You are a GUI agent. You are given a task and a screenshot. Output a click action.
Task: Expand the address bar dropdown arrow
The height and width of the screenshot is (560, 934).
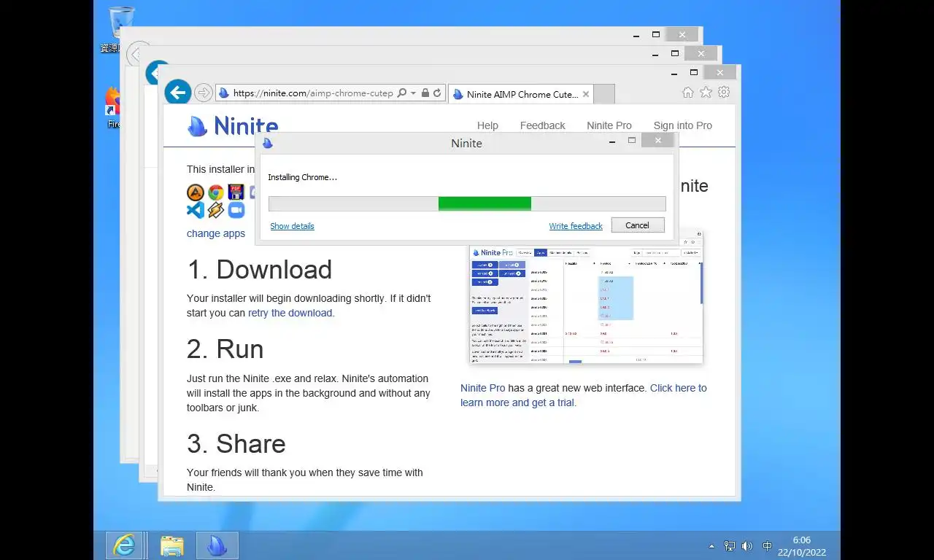pos(413,93)
